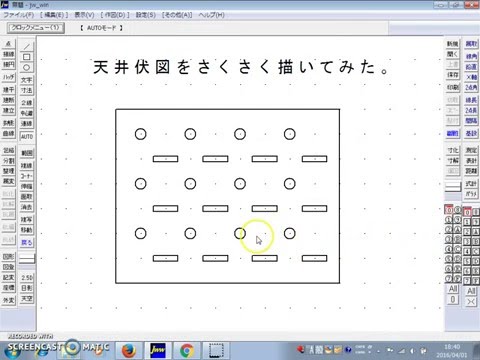Select the 点 (point) tool
Screen dimensions: 480x360
tap(9, 44)
